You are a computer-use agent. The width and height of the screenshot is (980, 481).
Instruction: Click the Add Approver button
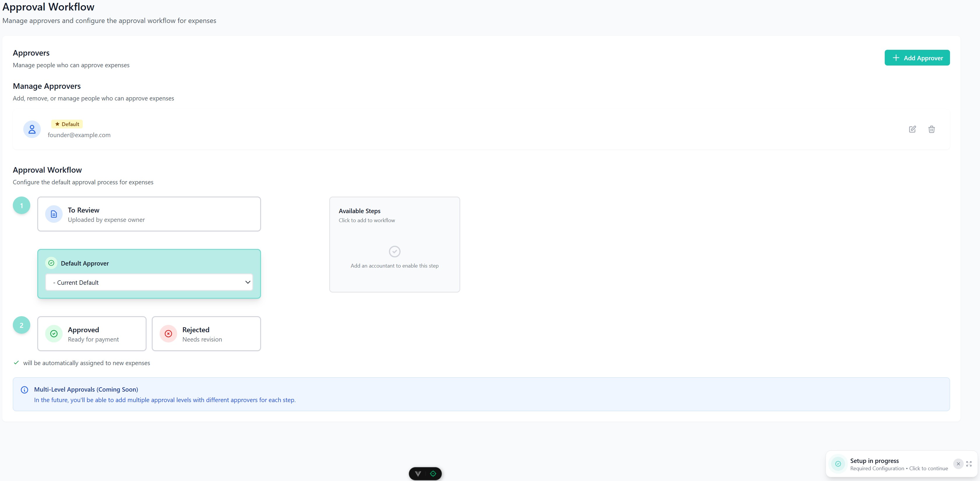[x=917, y=58]
